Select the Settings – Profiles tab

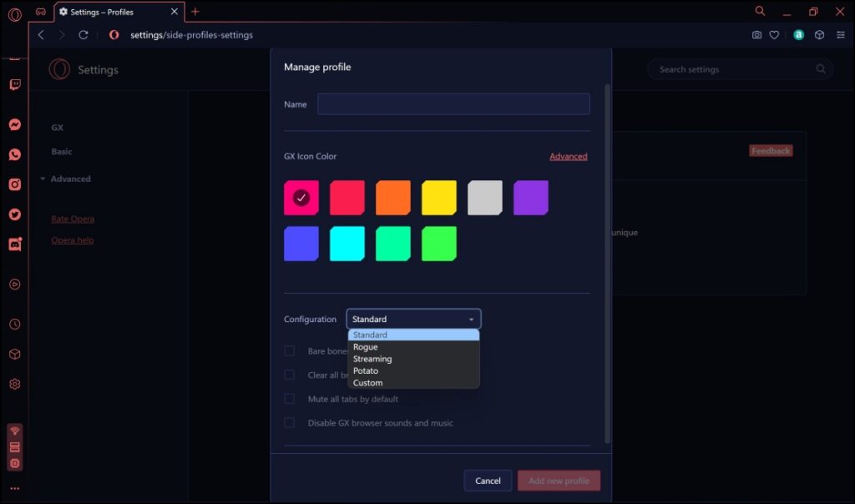[x=119, y=12]
